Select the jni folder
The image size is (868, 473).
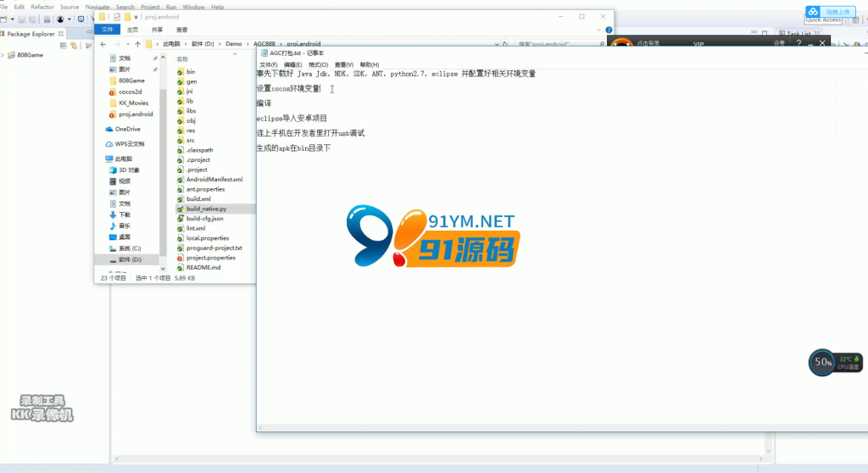[189, 92]
